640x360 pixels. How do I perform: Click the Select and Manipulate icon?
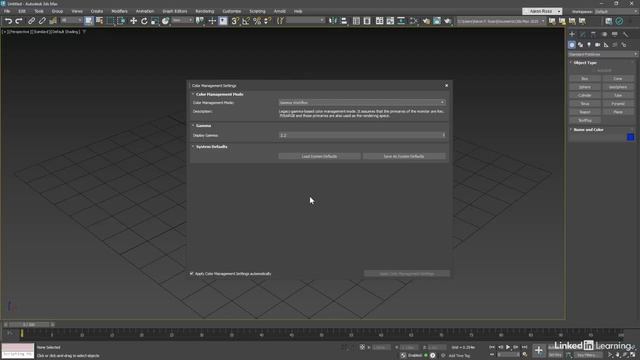click(x=212, y=21)
